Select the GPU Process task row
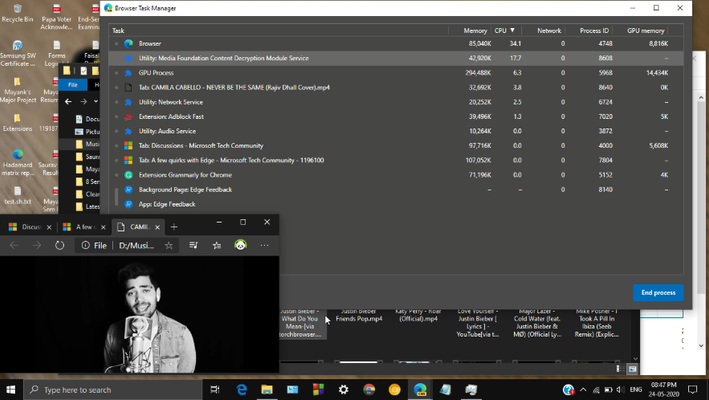709x400 pixels. pos(396,73)
